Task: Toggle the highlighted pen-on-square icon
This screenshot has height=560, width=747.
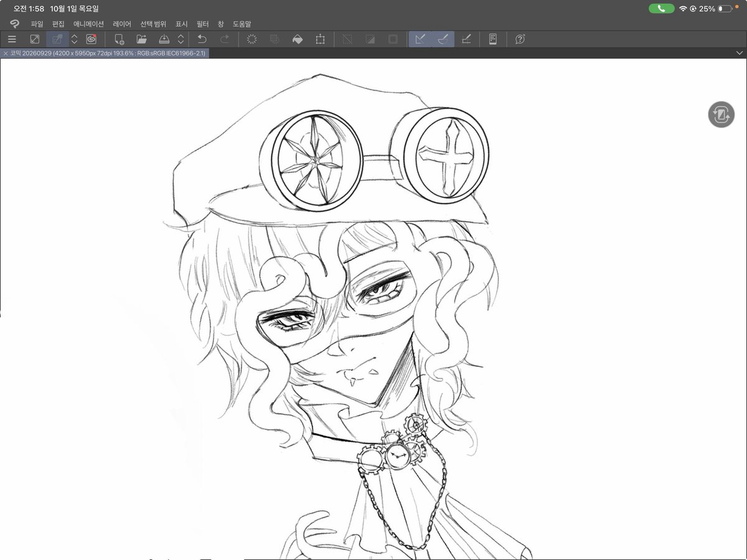Action: point(57,39)
